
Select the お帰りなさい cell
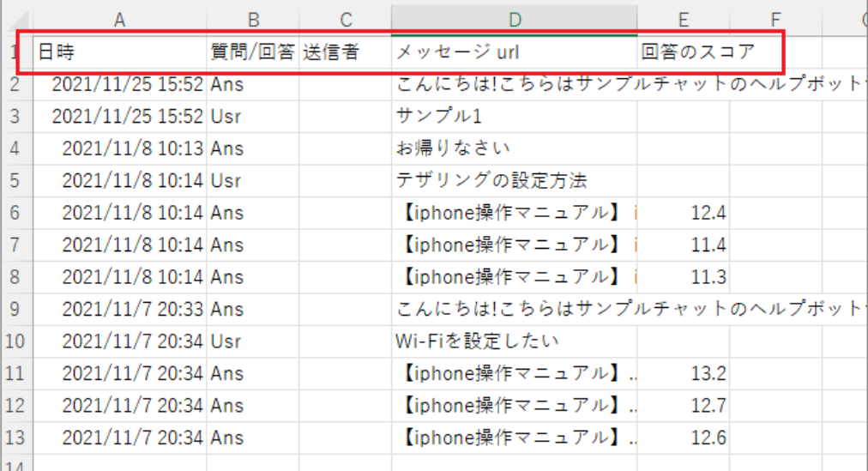(x=514, y=148)
